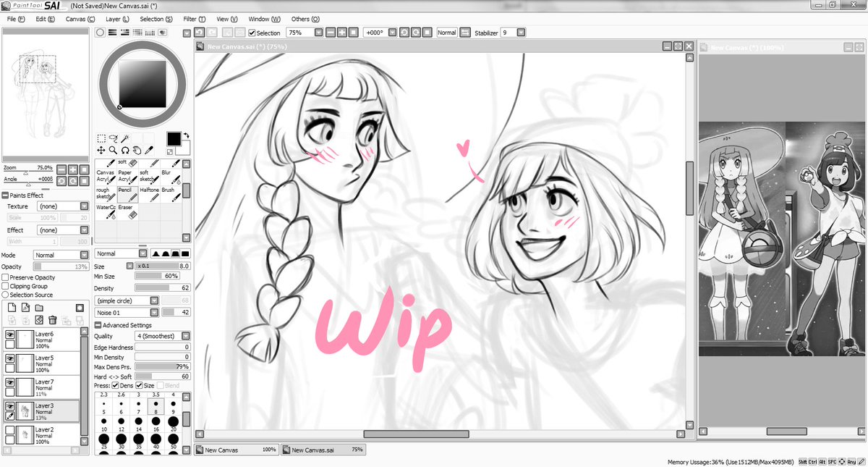Screen dimensions: 868x467
Task: Click the layer Opacity slider
Action: coord(61,266)
